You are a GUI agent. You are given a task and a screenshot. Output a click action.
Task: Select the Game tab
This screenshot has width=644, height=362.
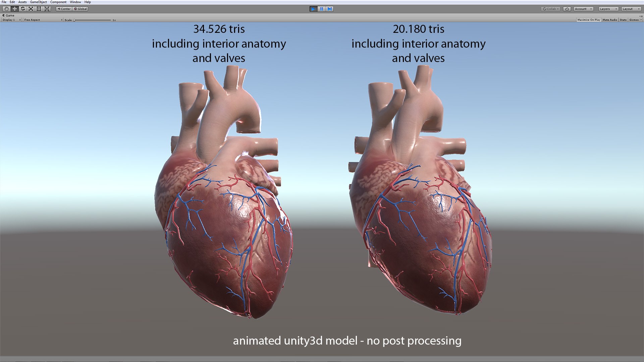[9, 15]
